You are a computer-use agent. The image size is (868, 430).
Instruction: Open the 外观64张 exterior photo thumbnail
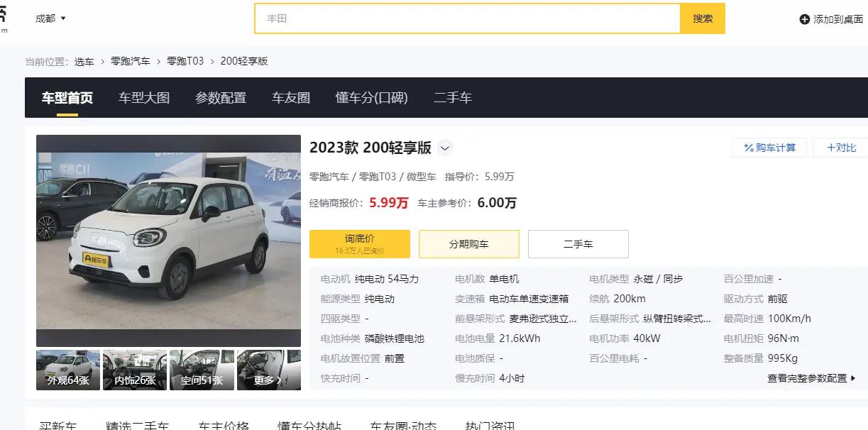(x=67, y=370)
